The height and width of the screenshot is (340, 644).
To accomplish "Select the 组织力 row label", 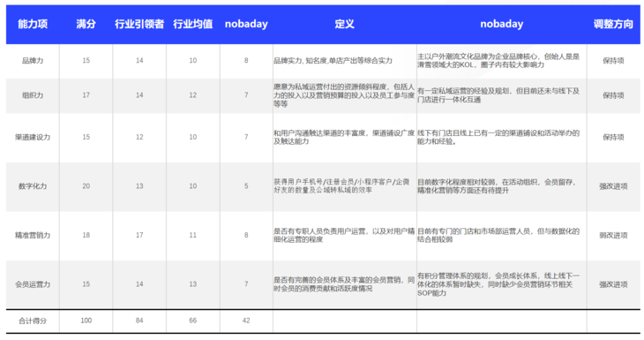I will 33,95.
